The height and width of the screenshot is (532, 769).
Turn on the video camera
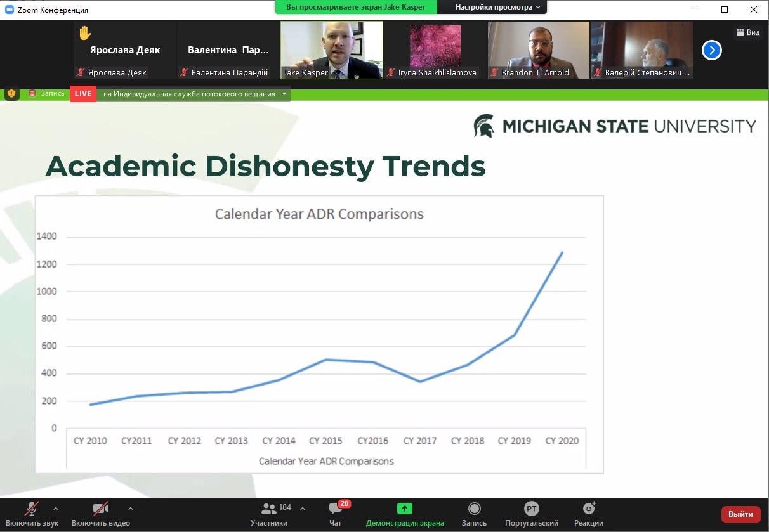click(100, 509)
